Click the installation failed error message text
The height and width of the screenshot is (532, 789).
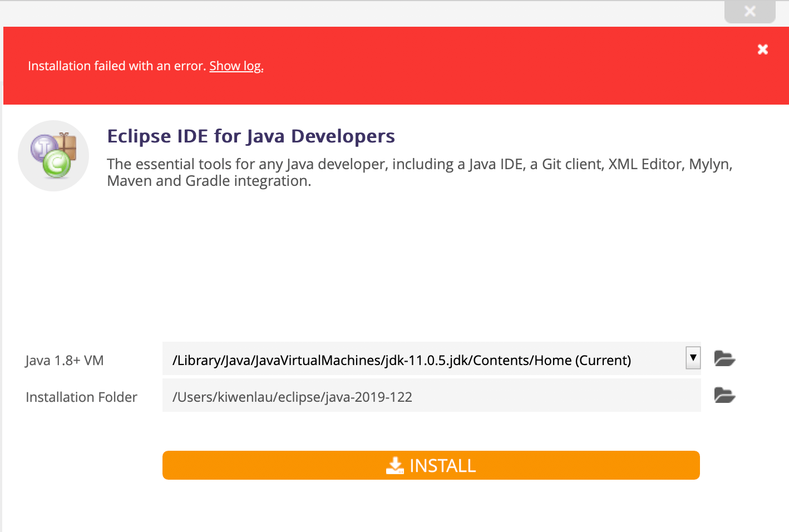point(117,66)
